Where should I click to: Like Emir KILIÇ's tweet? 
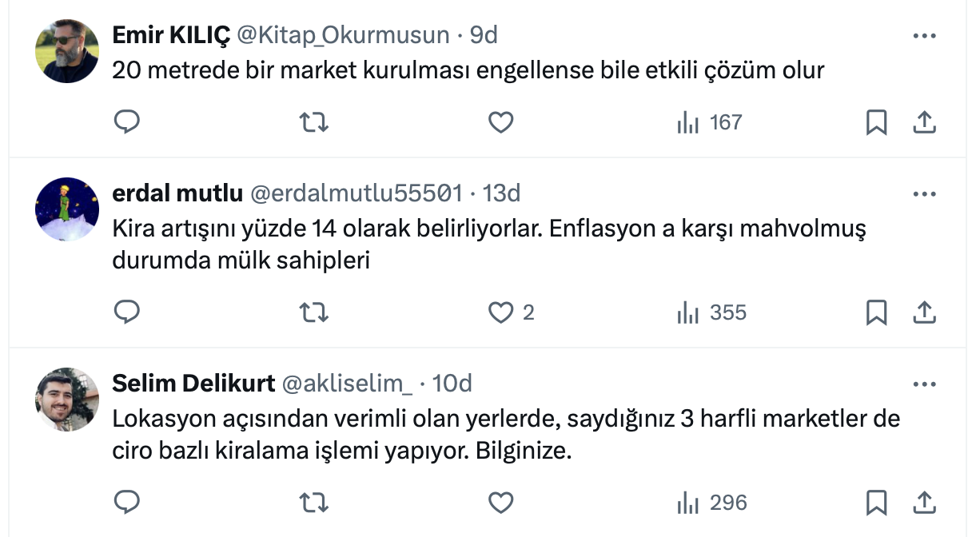coord(500,122)
